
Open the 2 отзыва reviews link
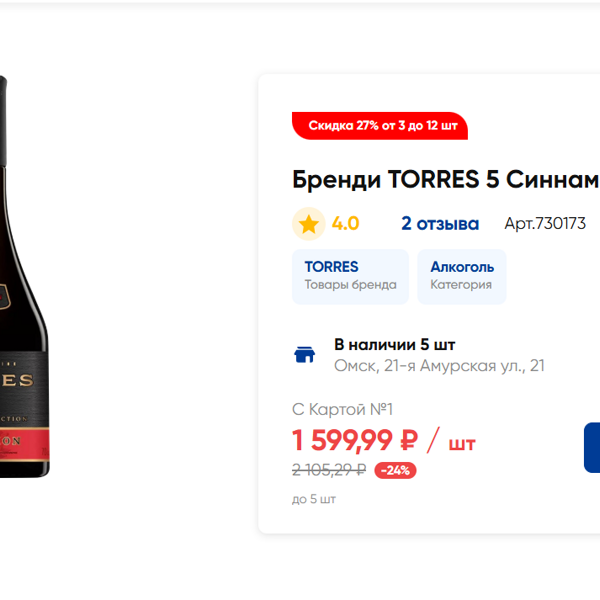click(x=440, y=224)
